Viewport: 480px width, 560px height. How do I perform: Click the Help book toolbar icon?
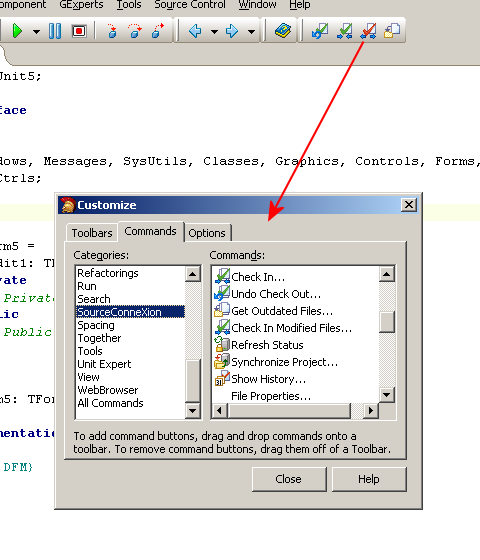coord(283,31)
